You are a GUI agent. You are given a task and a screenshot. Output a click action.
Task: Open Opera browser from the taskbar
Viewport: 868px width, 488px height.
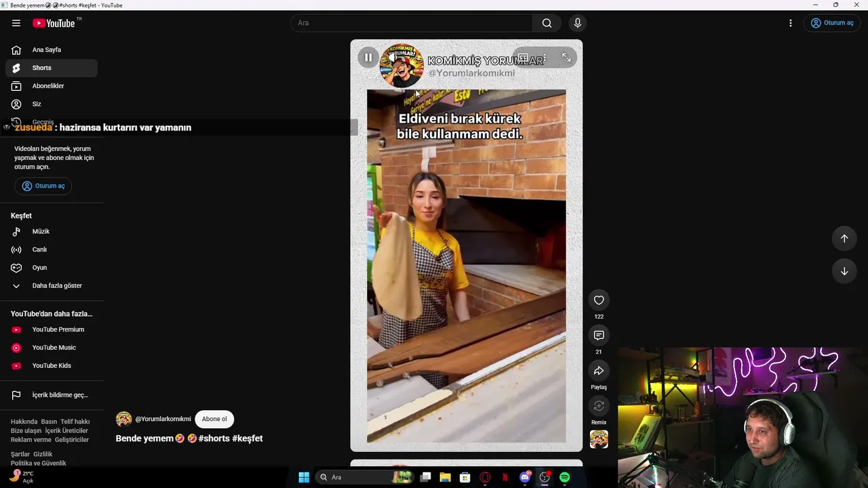coord(485,477)
